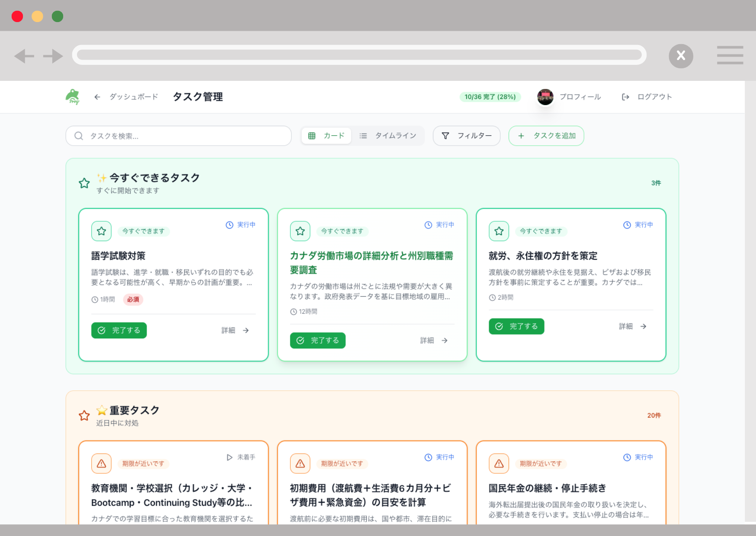Click the page vertical scrollbar
The image size is (756, 536).
coord(750,301)
